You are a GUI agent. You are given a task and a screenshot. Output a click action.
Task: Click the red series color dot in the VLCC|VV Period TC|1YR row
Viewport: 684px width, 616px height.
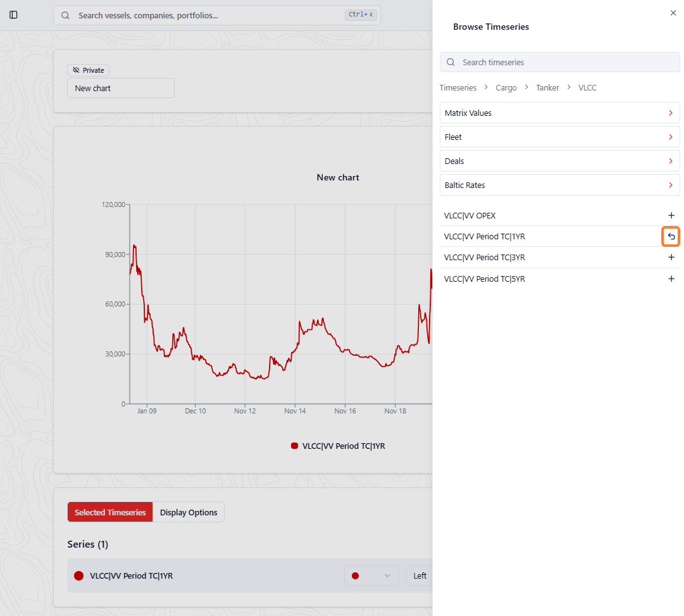[79, 575]
